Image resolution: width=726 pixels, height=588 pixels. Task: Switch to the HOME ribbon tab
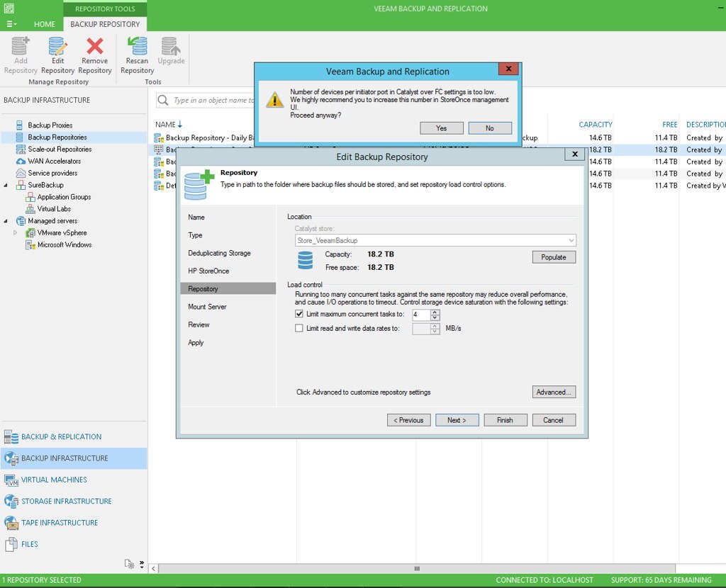coord(45,24)
